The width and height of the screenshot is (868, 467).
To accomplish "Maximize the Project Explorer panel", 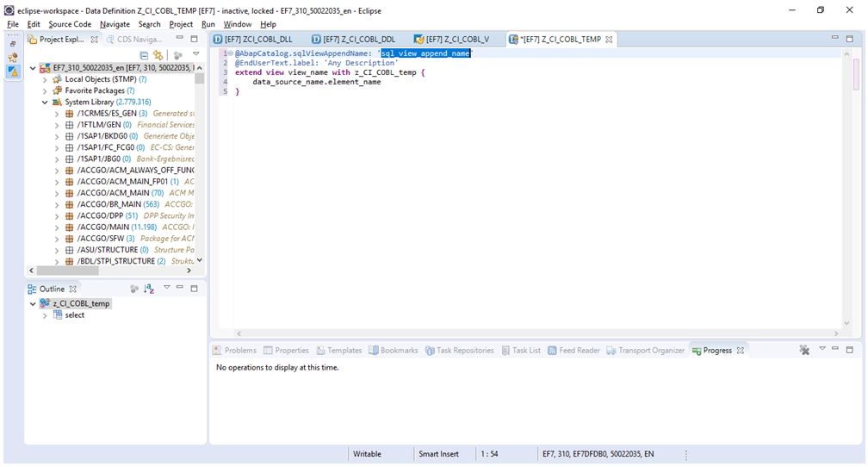I will coord(195,39).
